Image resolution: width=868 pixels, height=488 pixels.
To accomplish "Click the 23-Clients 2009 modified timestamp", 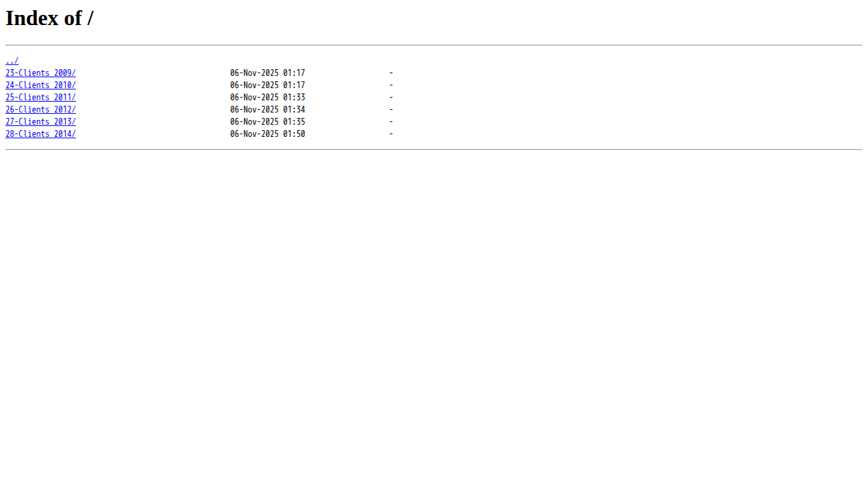I will click(268, 73).
